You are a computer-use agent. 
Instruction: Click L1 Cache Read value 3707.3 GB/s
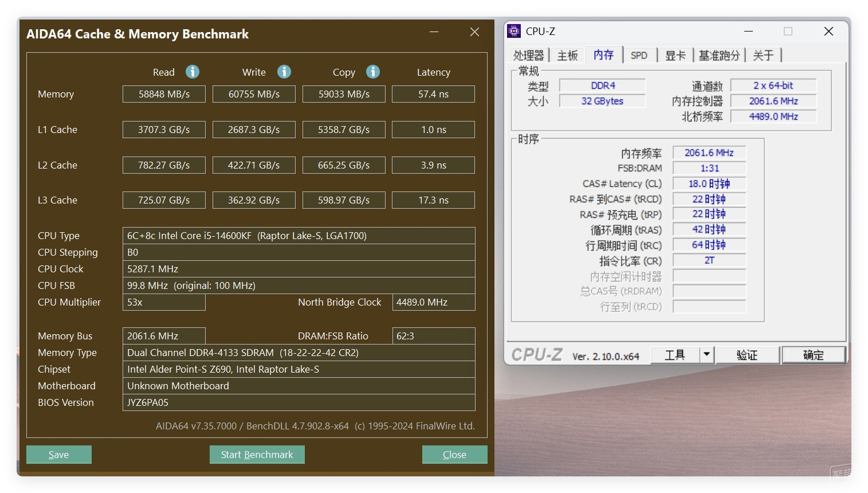164,130
